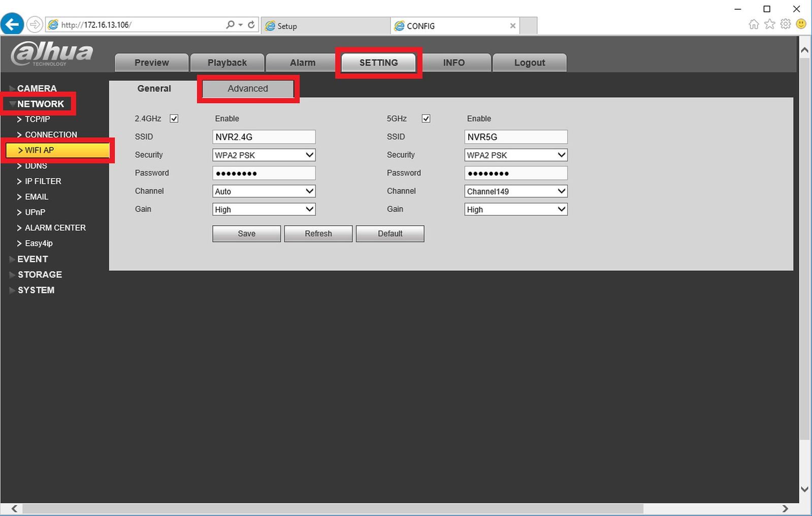This screenshot has width=812, height=516.
Task: Close the CONFIG browser tab
Action: click(x=513, y=26)
